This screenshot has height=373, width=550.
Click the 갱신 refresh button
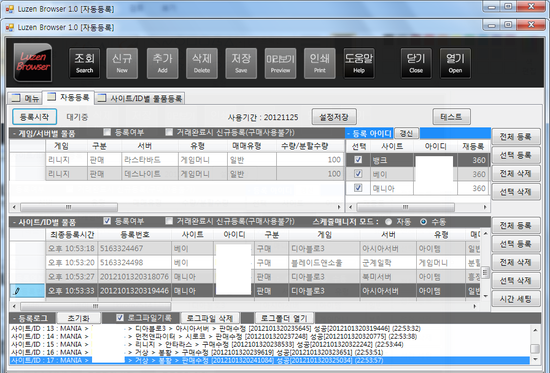(x=406, y=133)
